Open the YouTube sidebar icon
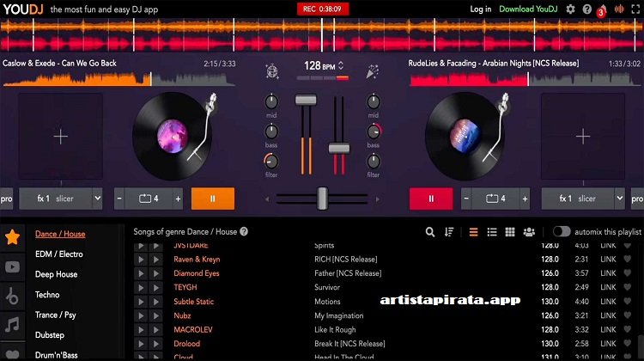Screen dimensions: 644x361 [12, 266]
